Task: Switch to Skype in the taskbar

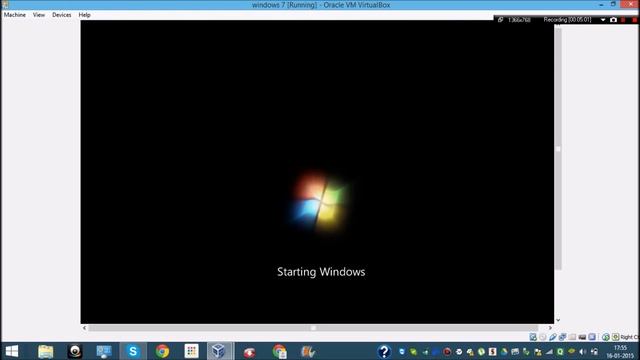Action: [133, 351]
